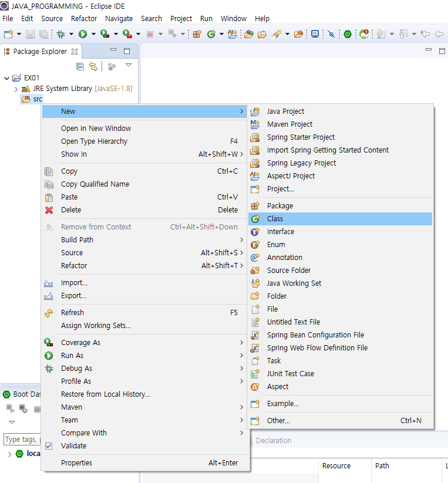Click the Coverage toolbar icon
Screen dimensions: 448x483
(x=105, y=34)
